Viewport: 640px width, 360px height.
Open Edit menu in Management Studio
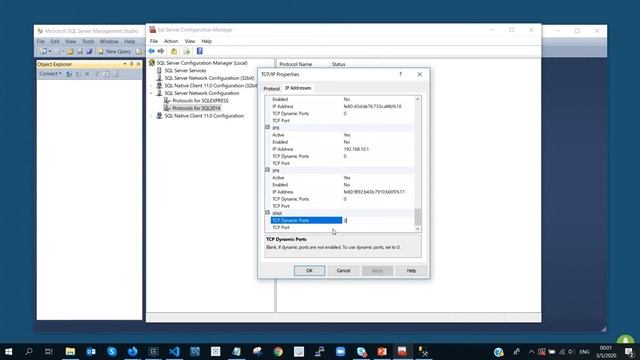coord(55,41)
